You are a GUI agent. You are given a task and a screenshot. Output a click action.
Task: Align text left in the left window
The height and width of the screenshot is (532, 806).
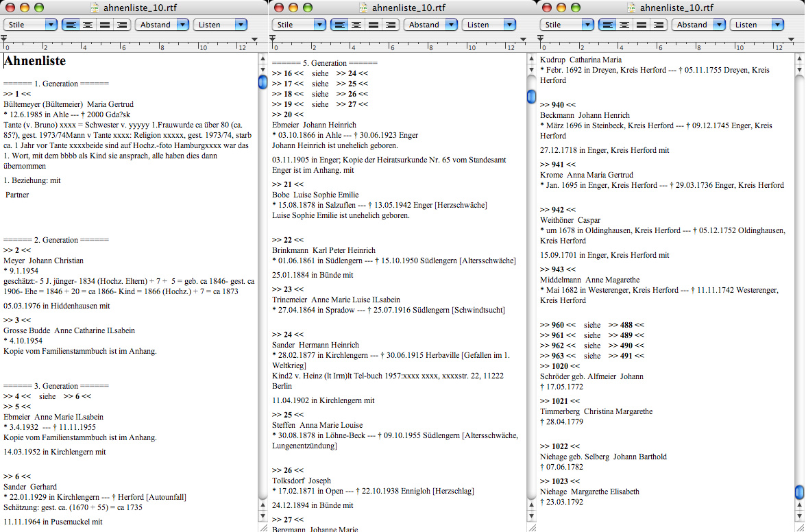pyautogui.click(x=71, y=25)
